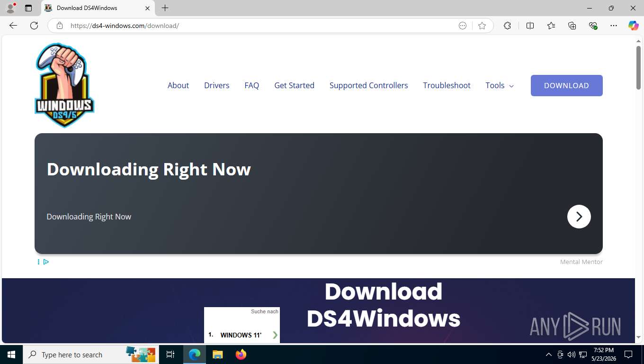Open the Troubleshoot page
This screenshot has height=364, width=644.
447,85
